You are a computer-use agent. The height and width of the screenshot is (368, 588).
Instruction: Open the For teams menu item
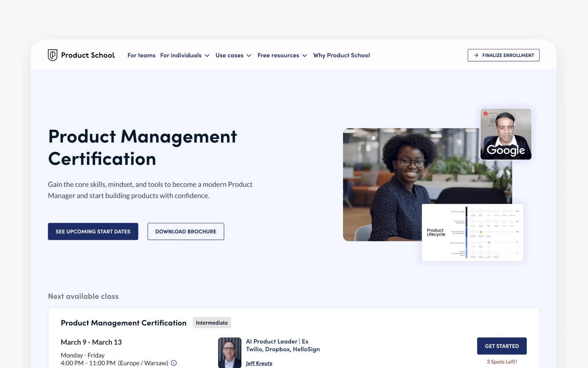(x=141, y=55)
